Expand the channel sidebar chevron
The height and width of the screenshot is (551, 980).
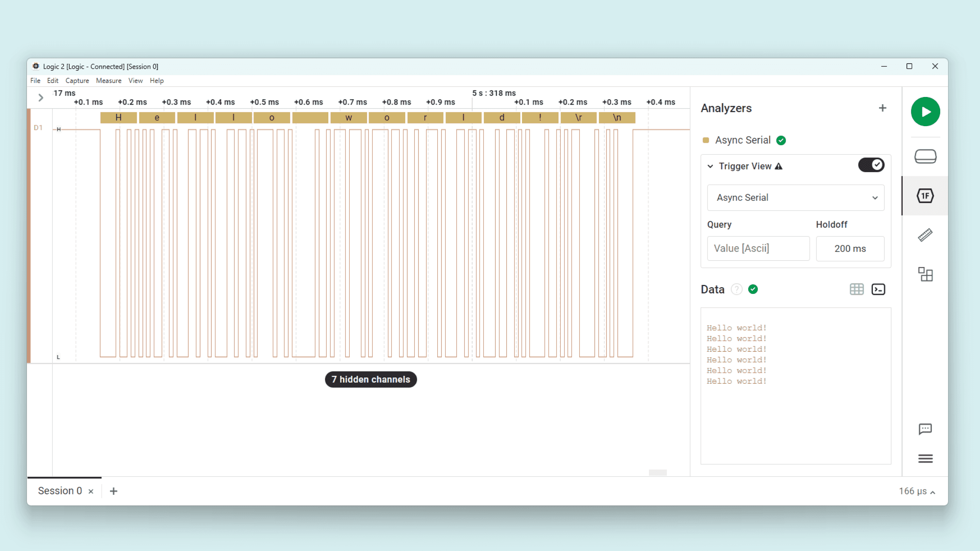click(x=41, y=98)
